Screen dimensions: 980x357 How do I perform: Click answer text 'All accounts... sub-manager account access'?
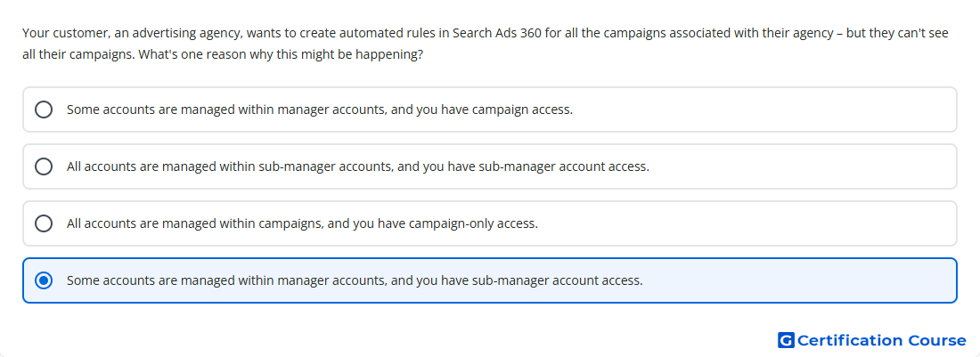tap(358, 166)
